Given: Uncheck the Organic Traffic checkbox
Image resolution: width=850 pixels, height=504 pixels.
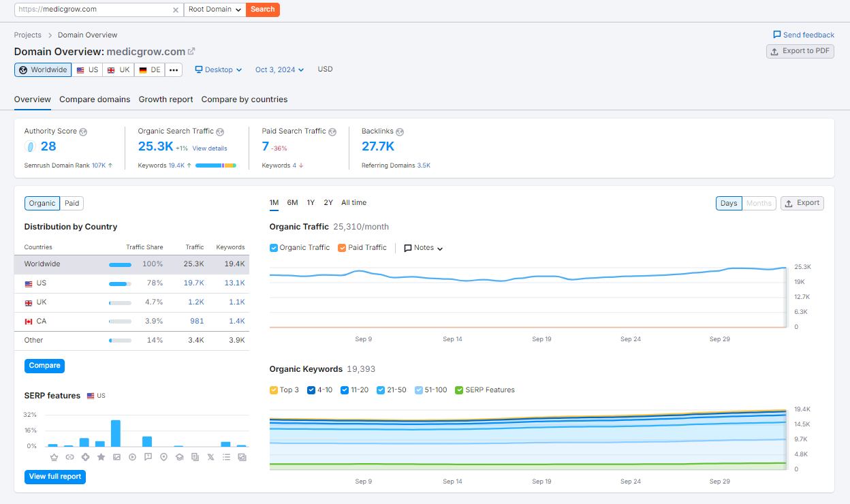Looking at the screenshot, I should (274, 248).
